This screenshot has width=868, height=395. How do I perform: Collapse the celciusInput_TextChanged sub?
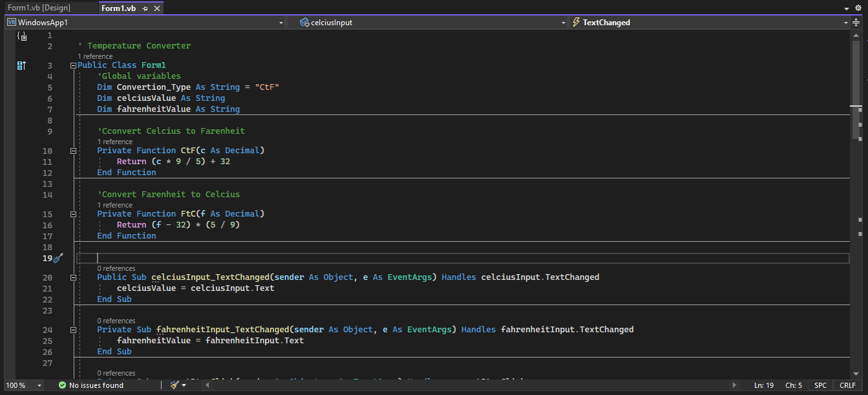pyautogui.click(x=73, y=277)
